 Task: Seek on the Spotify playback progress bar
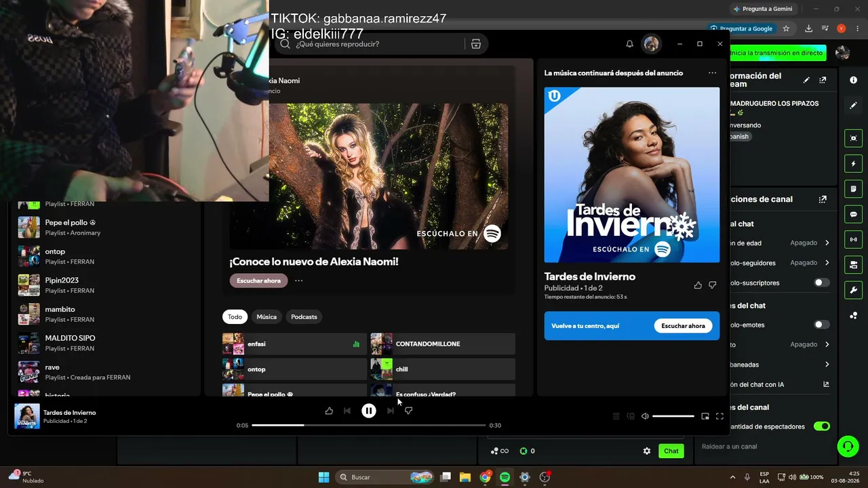(368, 426)
